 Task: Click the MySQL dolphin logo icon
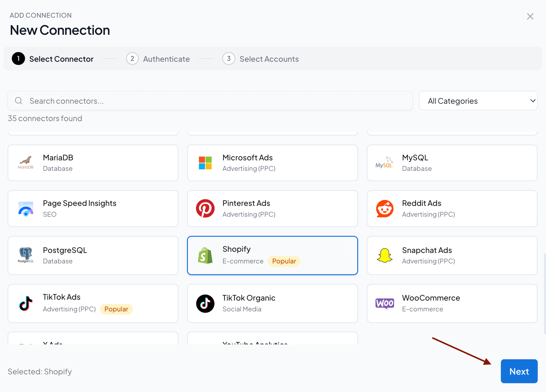[384, 163]
